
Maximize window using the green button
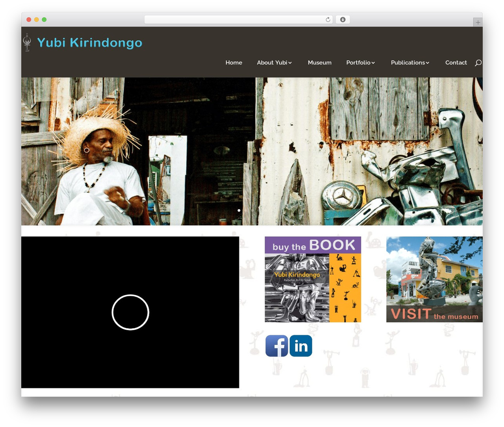point(44,20)
